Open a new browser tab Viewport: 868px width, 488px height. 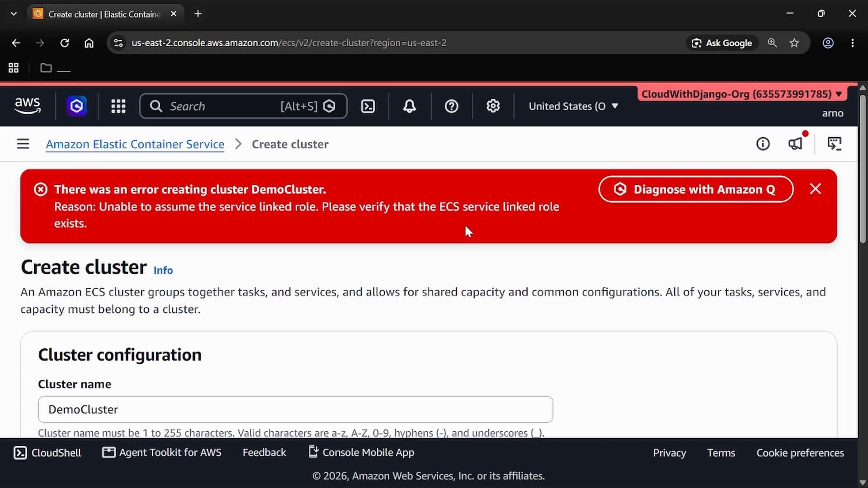click(x=198, y=14)
